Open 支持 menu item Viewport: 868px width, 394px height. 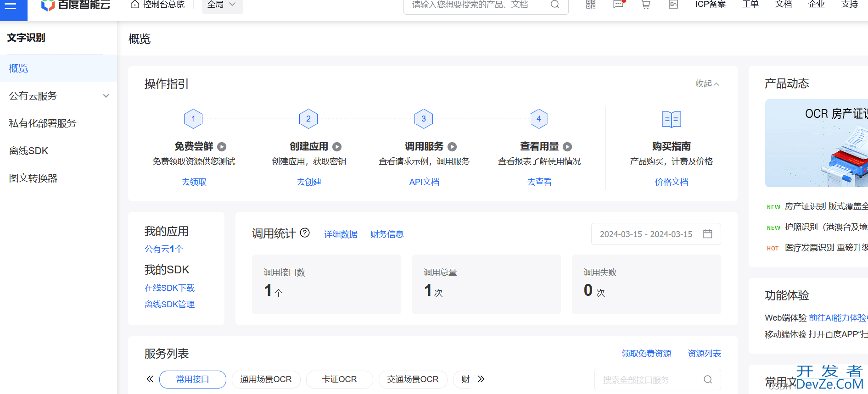pyautogui.click(x=850, y=5)
